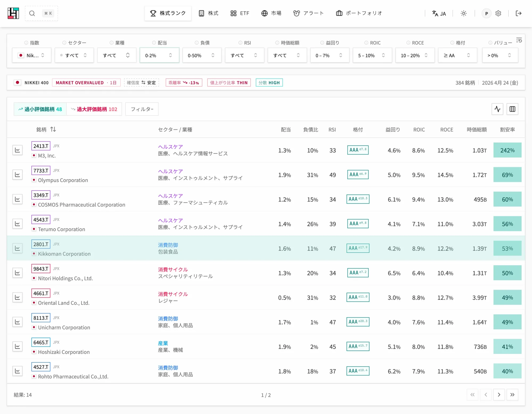The image size is (532, 414).
Task: Click the 2413.T ticker tag
Action: click(41, 146)
